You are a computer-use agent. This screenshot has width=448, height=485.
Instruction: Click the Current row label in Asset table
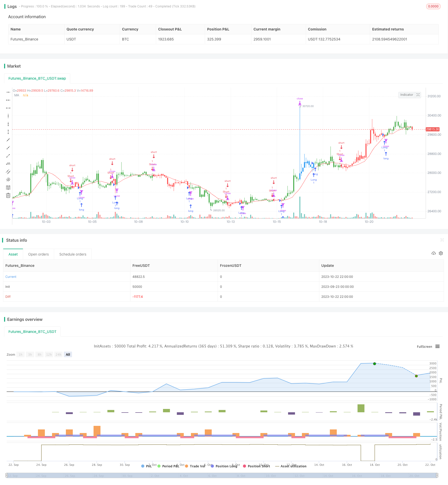(x=11, y=277)
